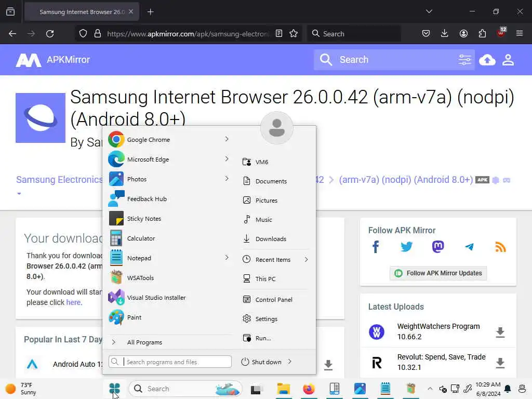Click Follow APK Mirror Updates button
The height and width of the screenshot is (399, 532).
[x=438, y=273]
